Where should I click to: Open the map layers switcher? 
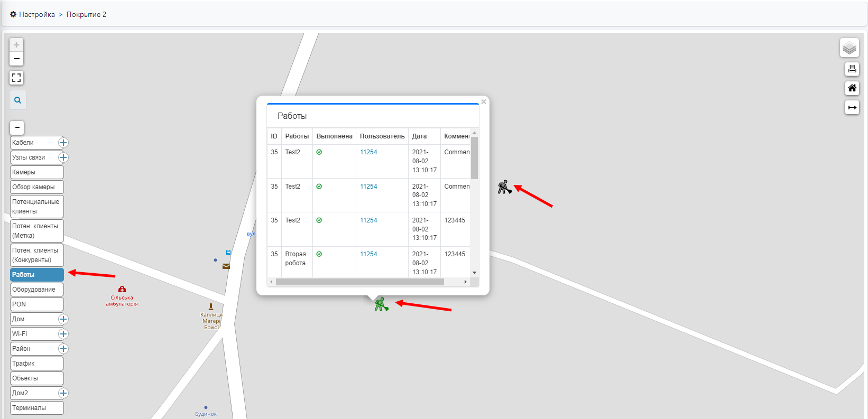pyautogui.click(x=849, y=48)
